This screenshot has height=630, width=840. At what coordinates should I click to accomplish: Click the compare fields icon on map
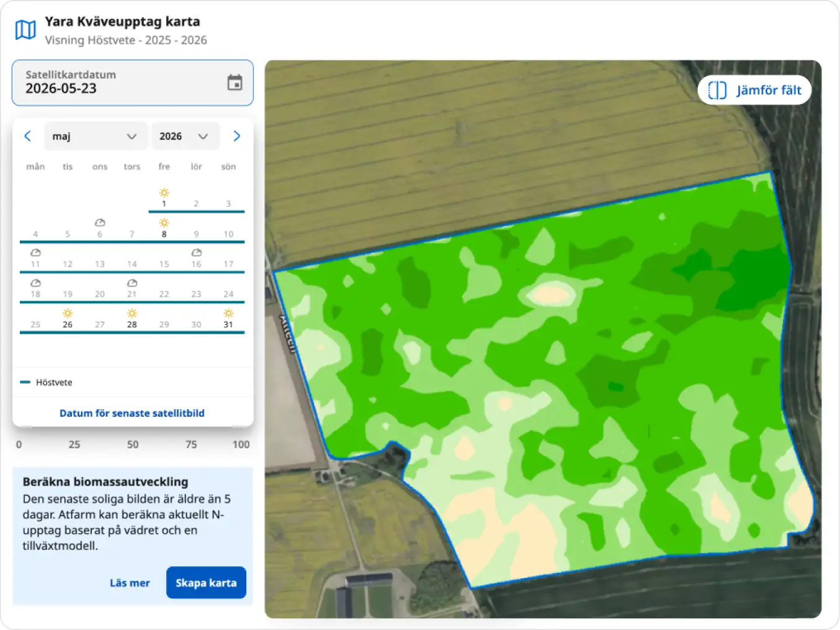click(x=717, y=90)
